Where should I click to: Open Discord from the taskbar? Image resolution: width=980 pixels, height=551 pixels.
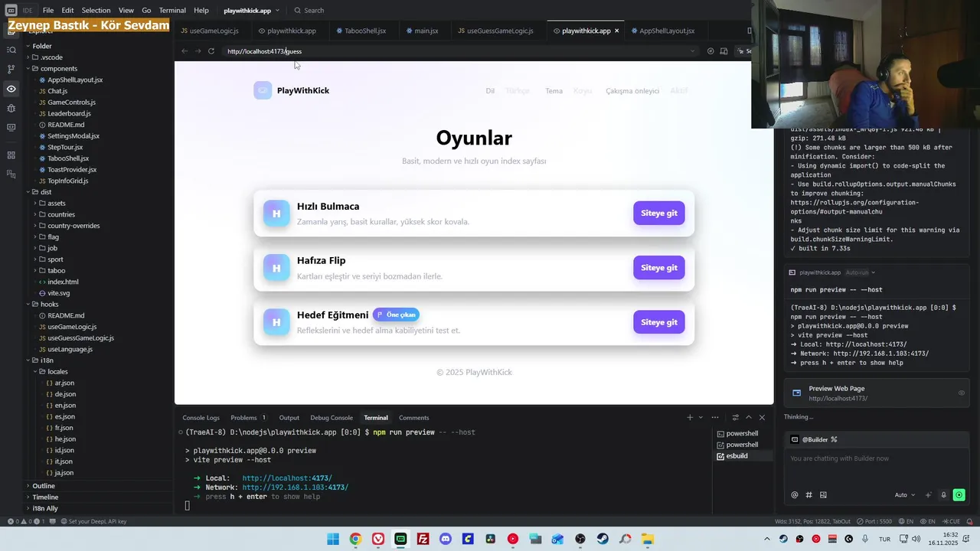(446, 539)
